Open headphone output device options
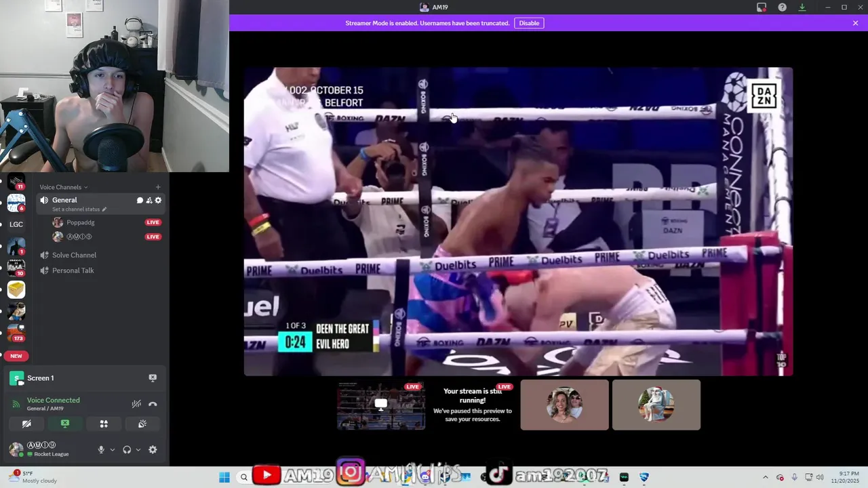868x488 pixels. click(x=138, y=449)
